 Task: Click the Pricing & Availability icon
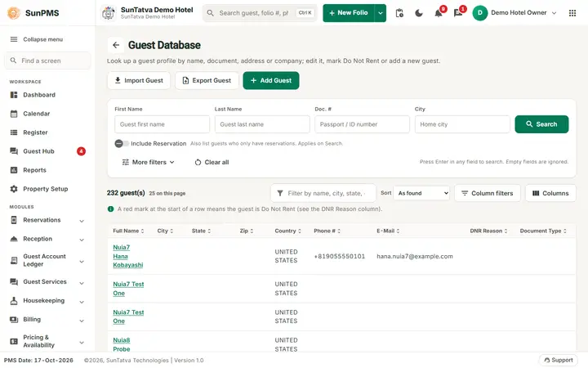pyautogui.click(x=14, y=341)
